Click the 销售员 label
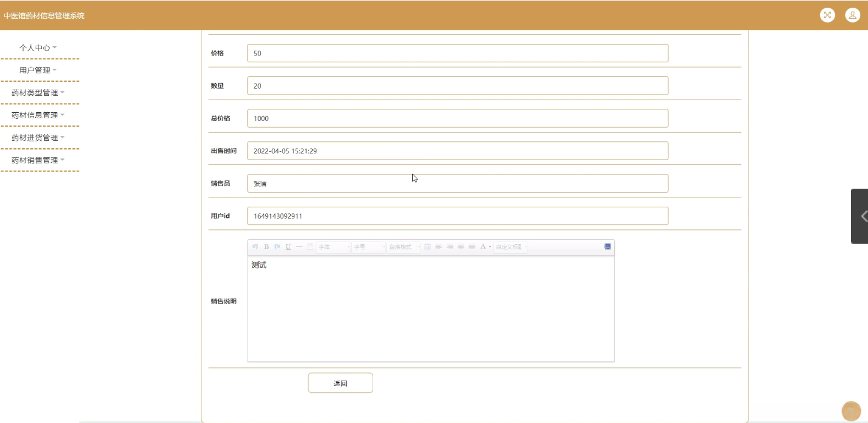The height and width of the screenshot is (423, 868). click(220, 183)
